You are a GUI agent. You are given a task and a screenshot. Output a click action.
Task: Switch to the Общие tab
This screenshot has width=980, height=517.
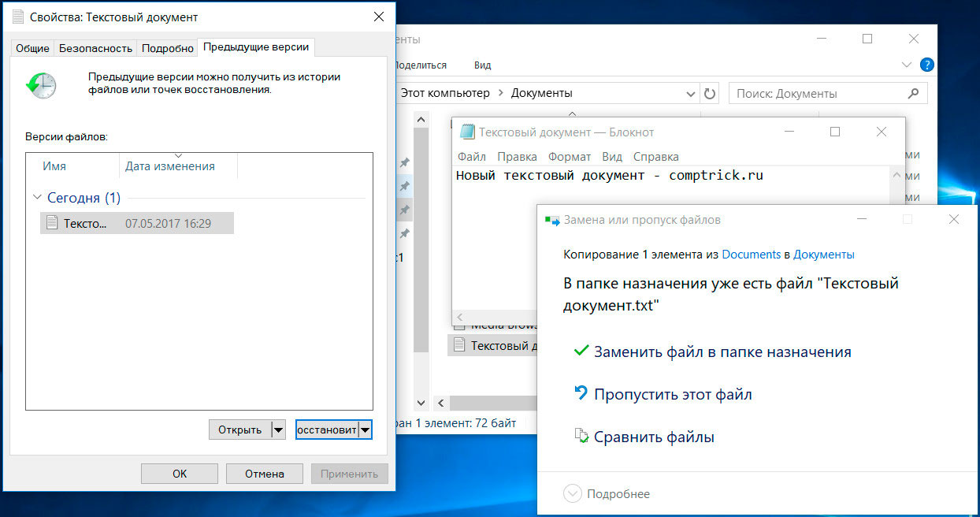click(x=33, y=48)
